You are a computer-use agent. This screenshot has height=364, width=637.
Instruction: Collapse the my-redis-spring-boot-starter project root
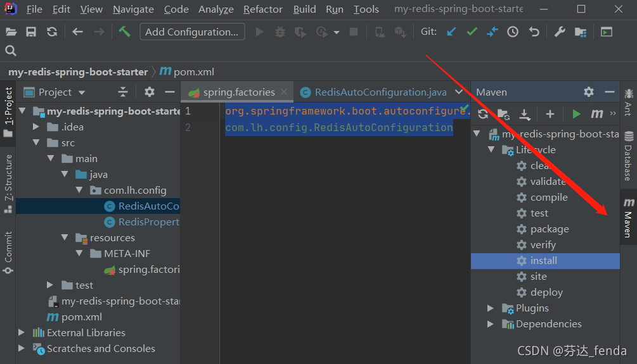pos(23,111)
